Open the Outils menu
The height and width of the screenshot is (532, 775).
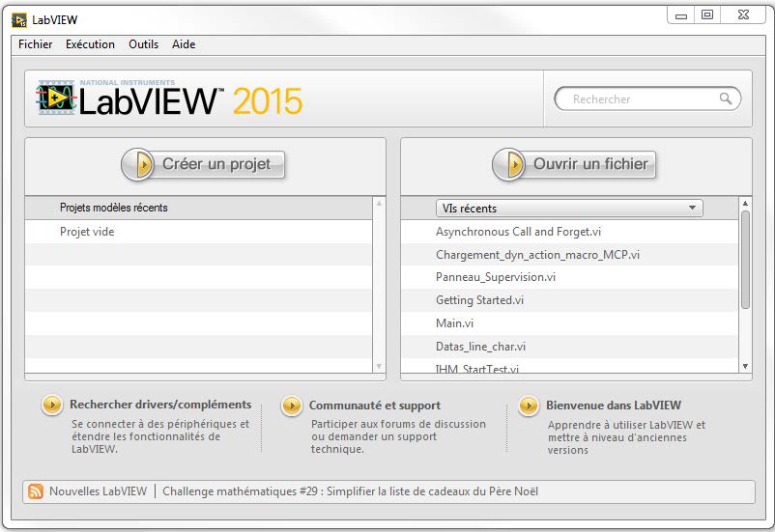(x=143, y=44)
